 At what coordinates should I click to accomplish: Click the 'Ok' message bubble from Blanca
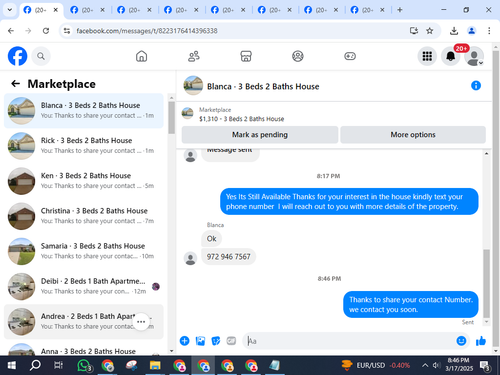pos(211,239)
